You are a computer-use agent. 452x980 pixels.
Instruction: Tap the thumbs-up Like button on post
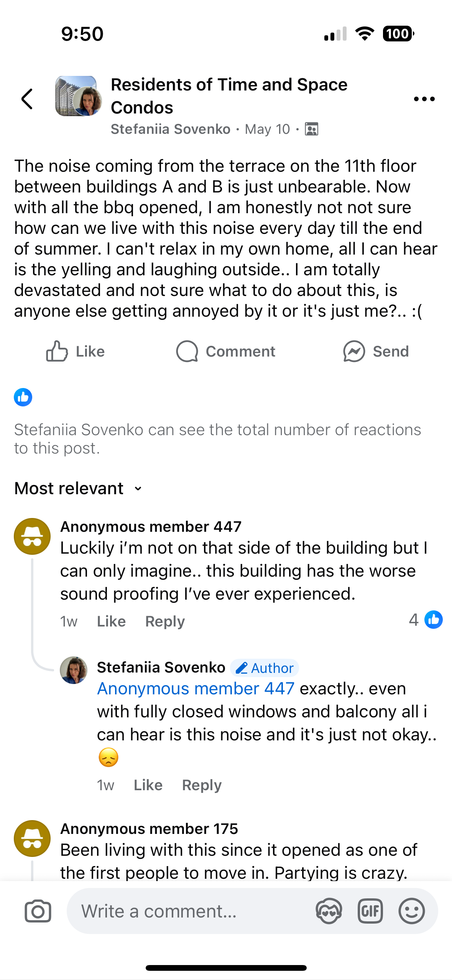(x=76, y=351)
